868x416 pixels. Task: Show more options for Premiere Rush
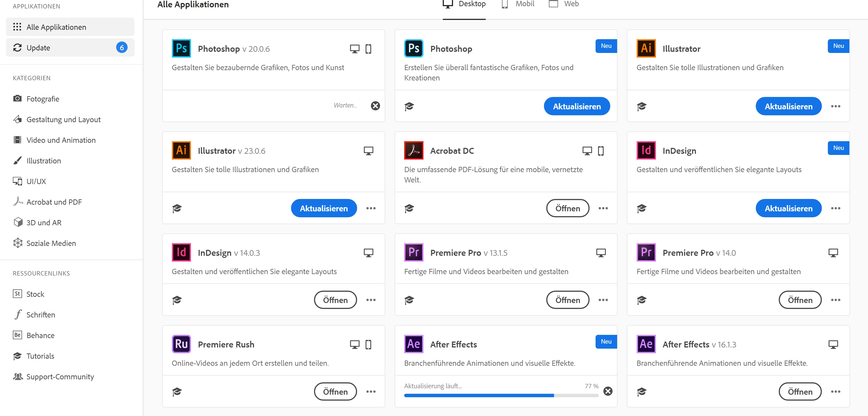371,391
